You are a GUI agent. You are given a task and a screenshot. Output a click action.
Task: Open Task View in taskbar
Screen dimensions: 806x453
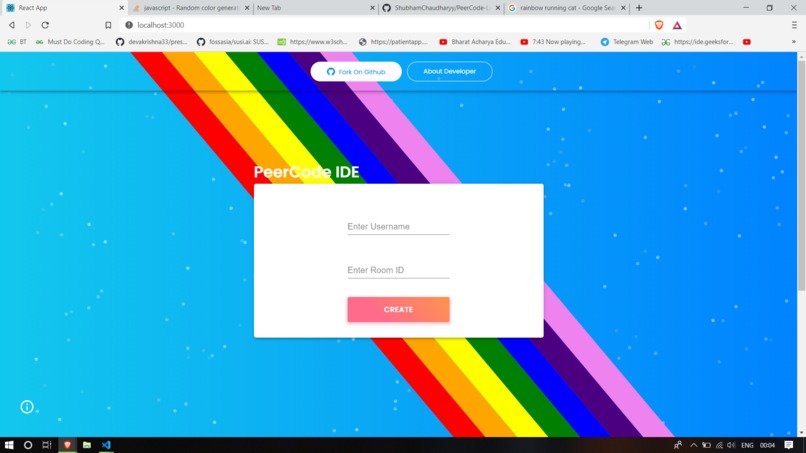[47, 445]
